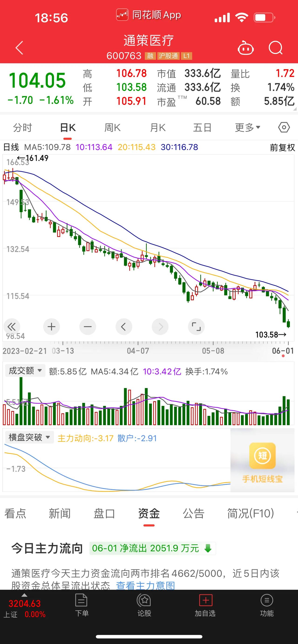298x644 pixels.
Task: Switch to 分时 intraday chart
Action: 23,127
